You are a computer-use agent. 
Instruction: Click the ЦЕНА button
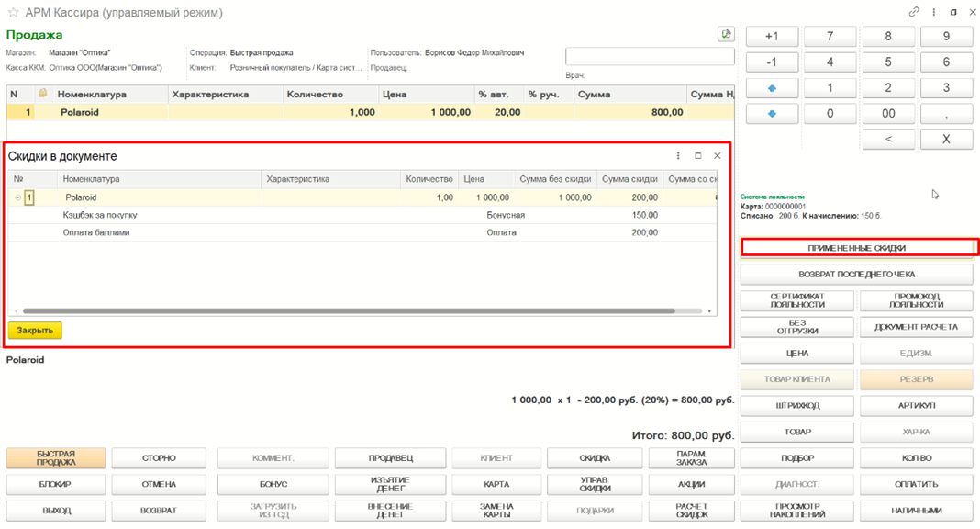click(797, 353)
